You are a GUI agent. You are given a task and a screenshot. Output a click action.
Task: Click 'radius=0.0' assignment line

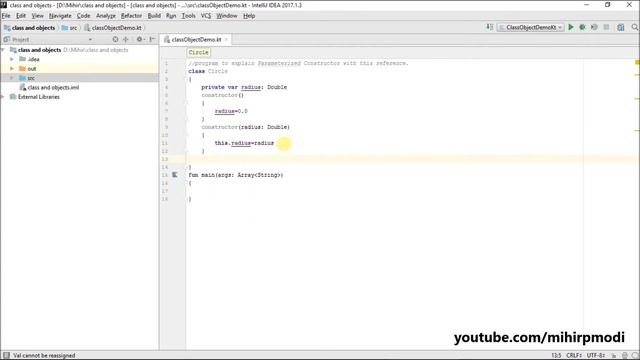pyautogui.click(x=231, y=111)
